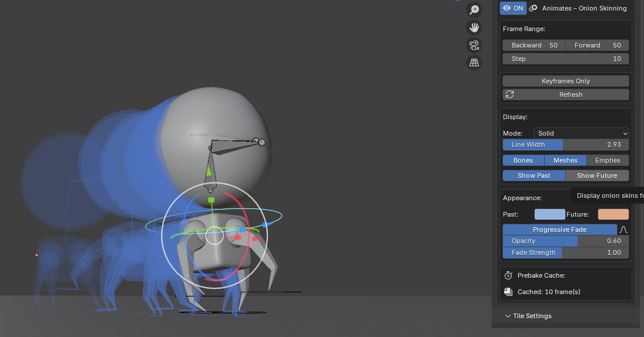Click the Step value field
This screenshot has height=337, width=644.
[x=566, y=59]
